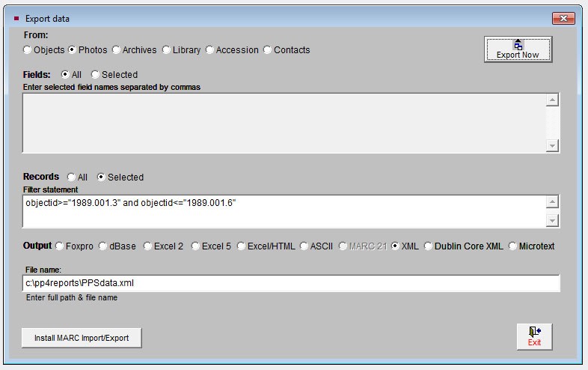Click filter statement scroll down arrow

[x=552, y=220]
